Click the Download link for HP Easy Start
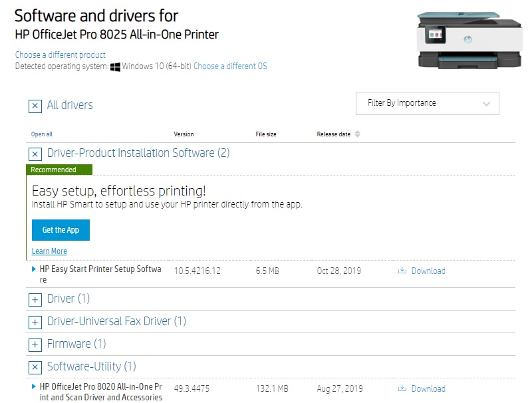This screenshot has height=403, width=532. [x=428, y=271]
